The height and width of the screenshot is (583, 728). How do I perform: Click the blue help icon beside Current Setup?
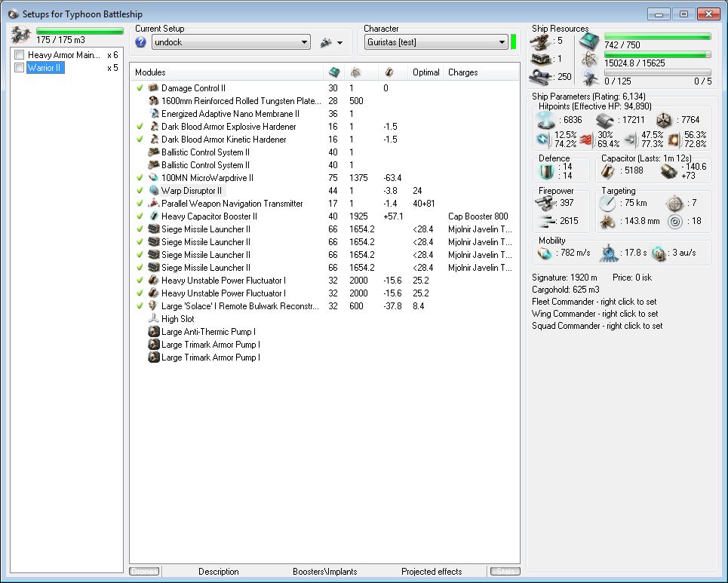140,43
